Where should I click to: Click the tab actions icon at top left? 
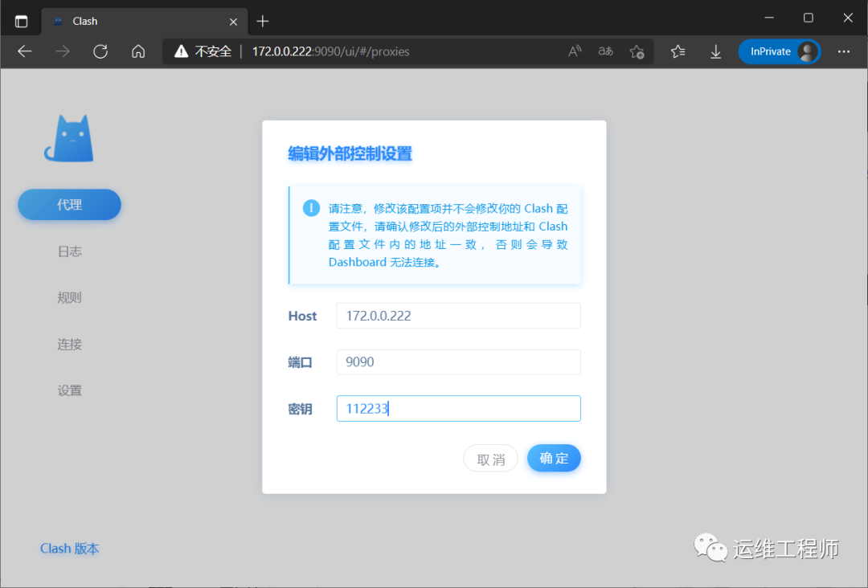[20, 20]
